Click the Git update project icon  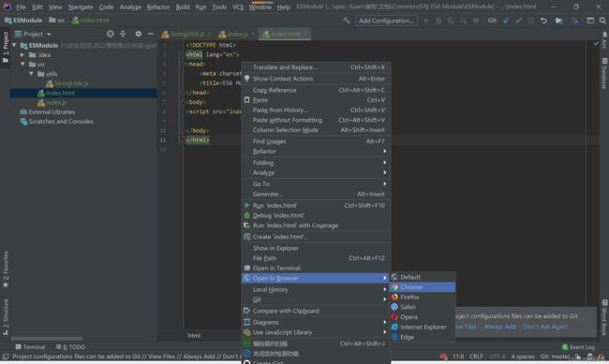click(x=506, y=21)
